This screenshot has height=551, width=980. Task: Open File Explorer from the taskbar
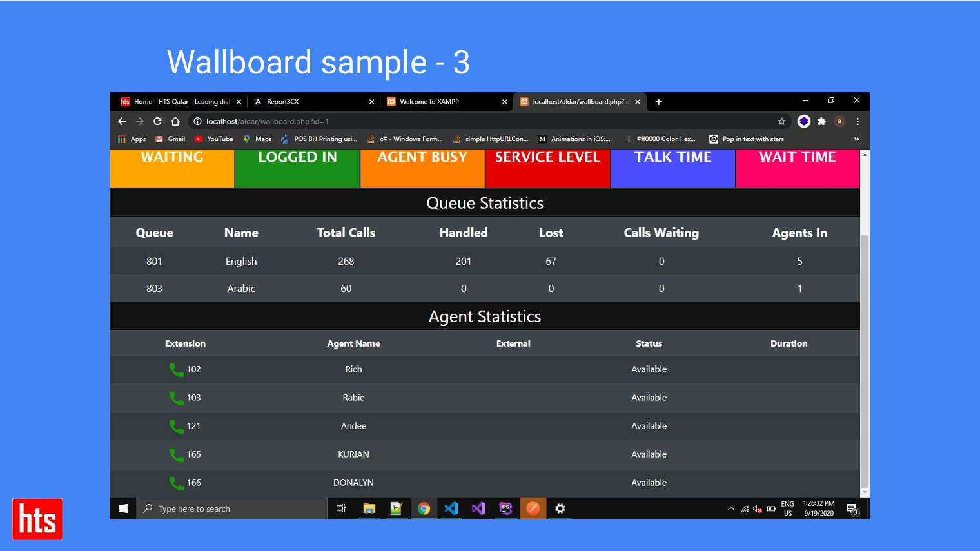coord(369,508)
